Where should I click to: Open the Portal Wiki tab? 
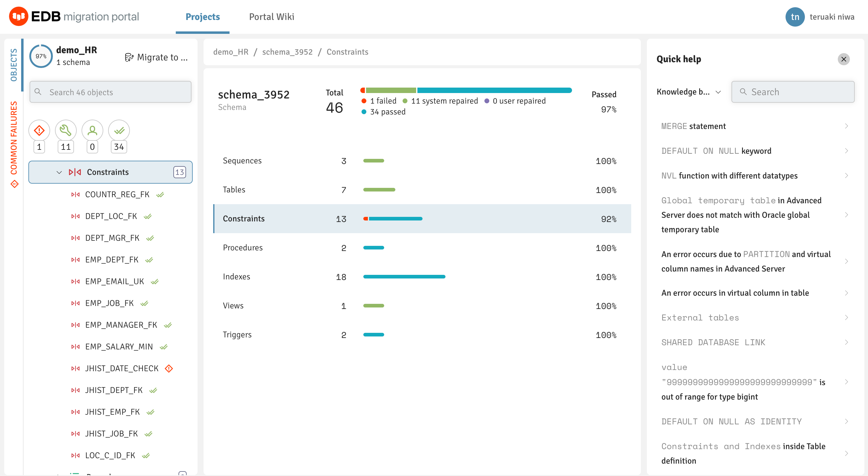pyautogui.click(x=272, y=17)
